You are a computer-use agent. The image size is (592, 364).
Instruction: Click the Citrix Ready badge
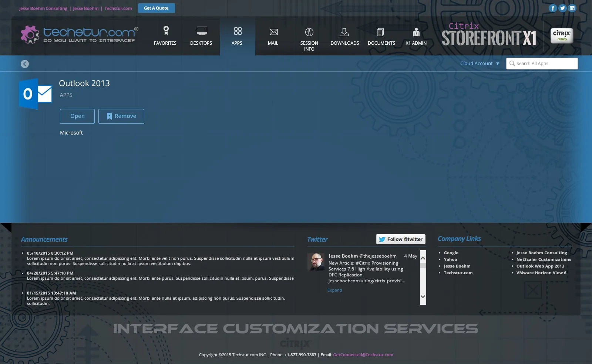coord(562,36)
